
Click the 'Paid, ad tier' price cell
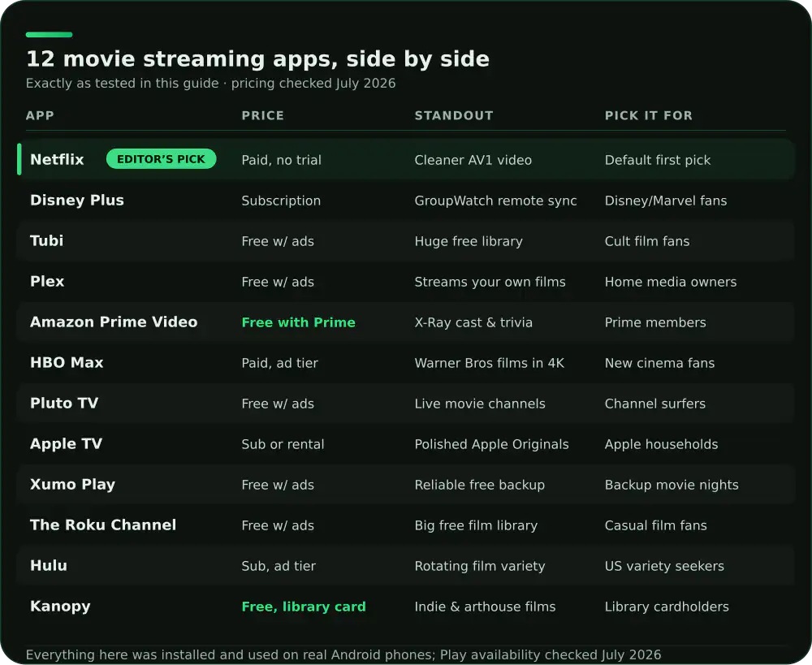tap(279, 363)
